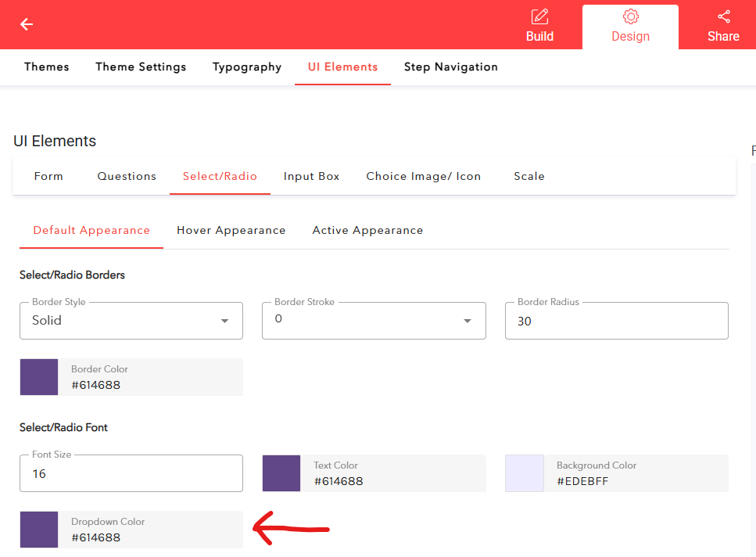Open the Step Navigation tab
The height and width of the screenshot is (557, 756).
450,66
